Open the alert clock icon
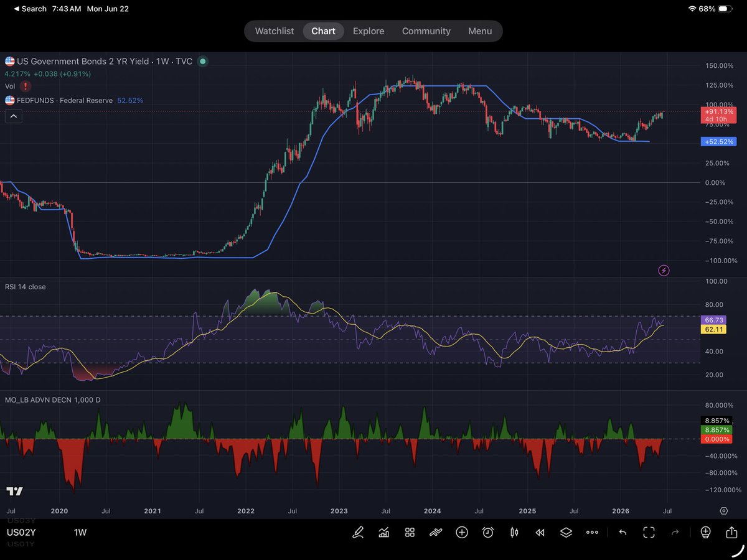This screenshot has height=560, width=747. (x=488, y=532)
